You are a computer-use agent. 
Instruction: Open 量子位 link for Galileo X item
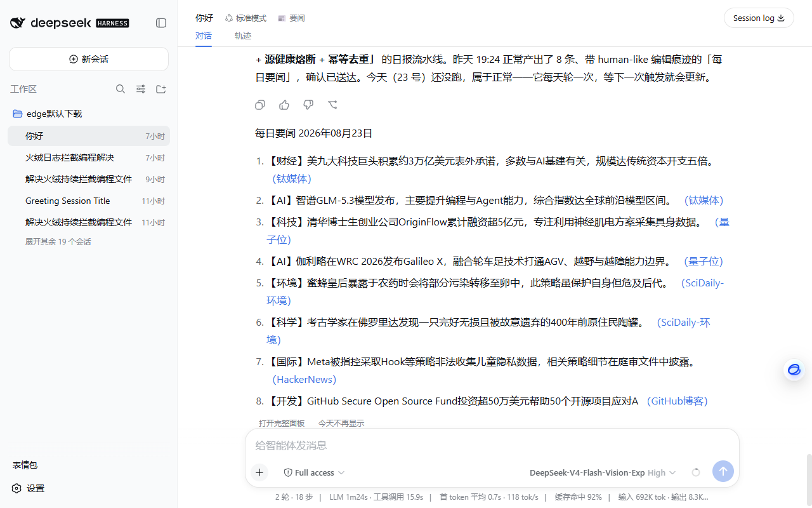click(x=704, y=261)
